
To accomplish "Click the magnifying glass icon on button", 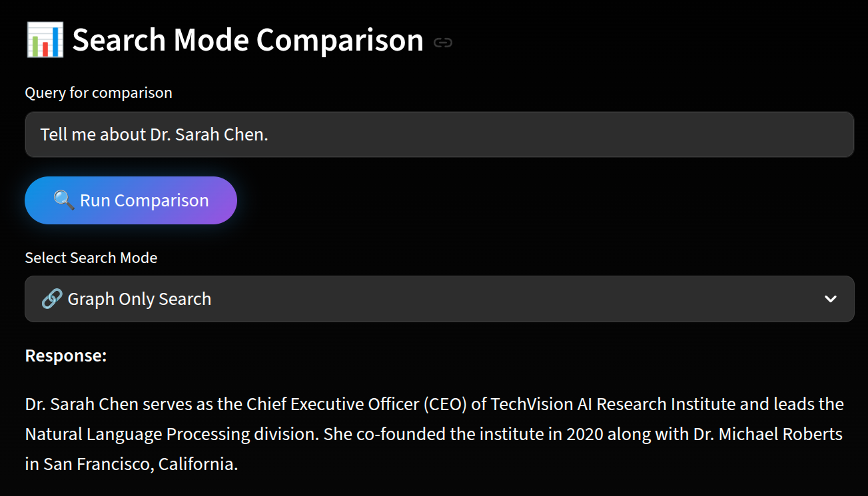I will tap(64, 200).
